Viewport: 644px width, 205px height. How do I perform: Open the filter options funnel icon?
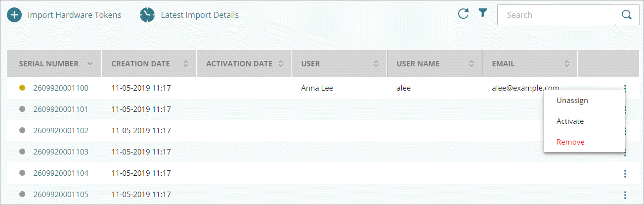(x=483, y=14)
